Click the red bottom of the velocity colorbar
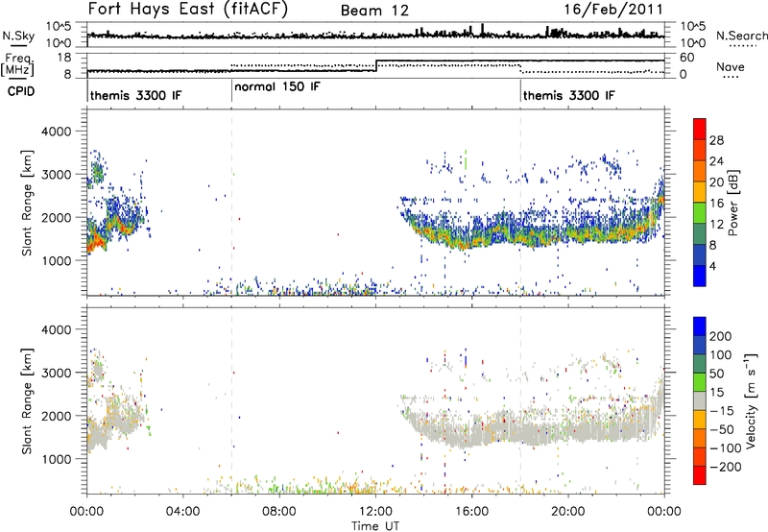768x532 pixels. pos(700,475)
